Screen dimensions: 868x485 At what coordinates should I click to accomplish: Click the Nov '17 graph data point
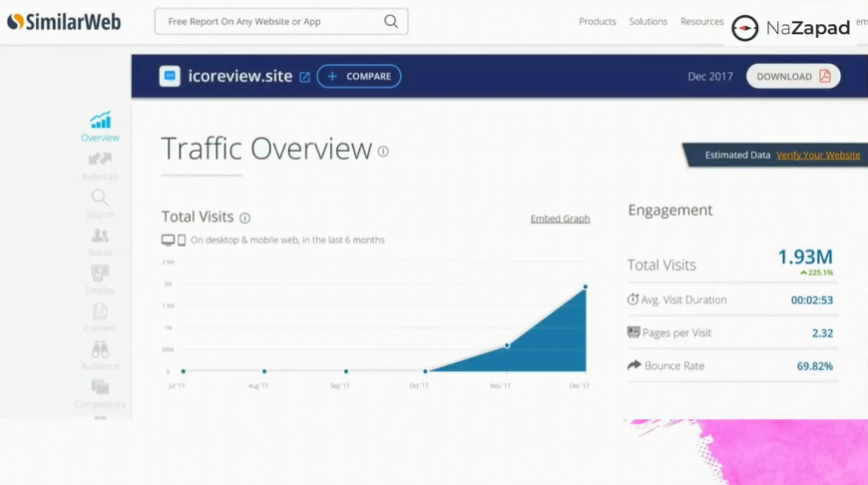507,345
